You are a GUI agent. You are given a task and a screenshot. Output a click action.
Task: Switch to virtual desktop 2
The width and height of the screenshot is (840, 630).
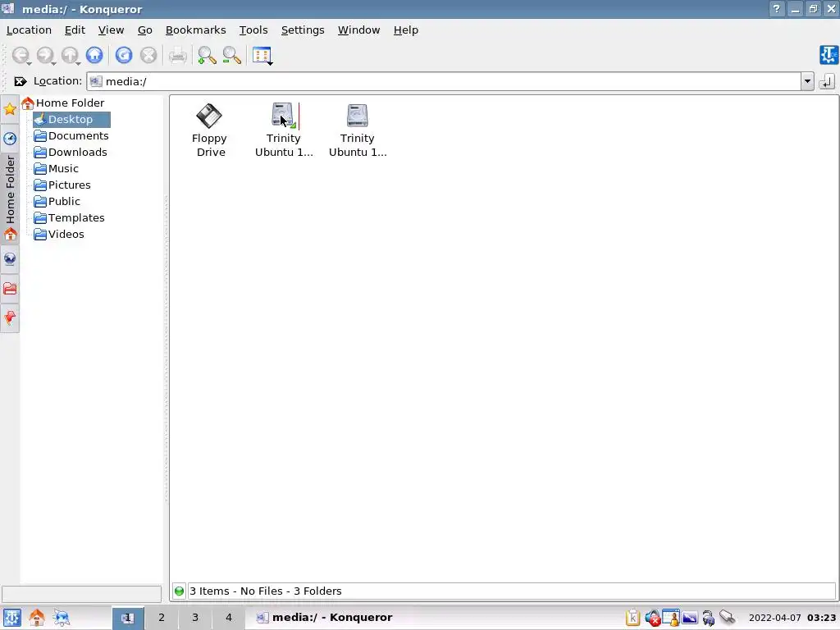(162, 618)
